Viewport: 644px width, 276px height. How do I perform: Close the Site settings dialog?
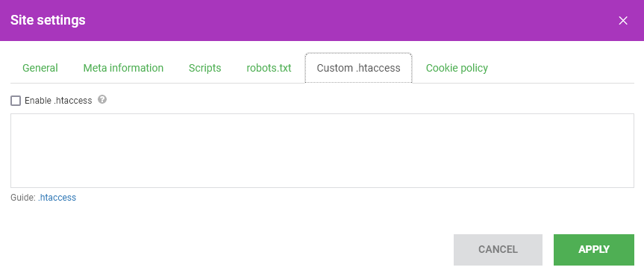click(x=623, y=21)
